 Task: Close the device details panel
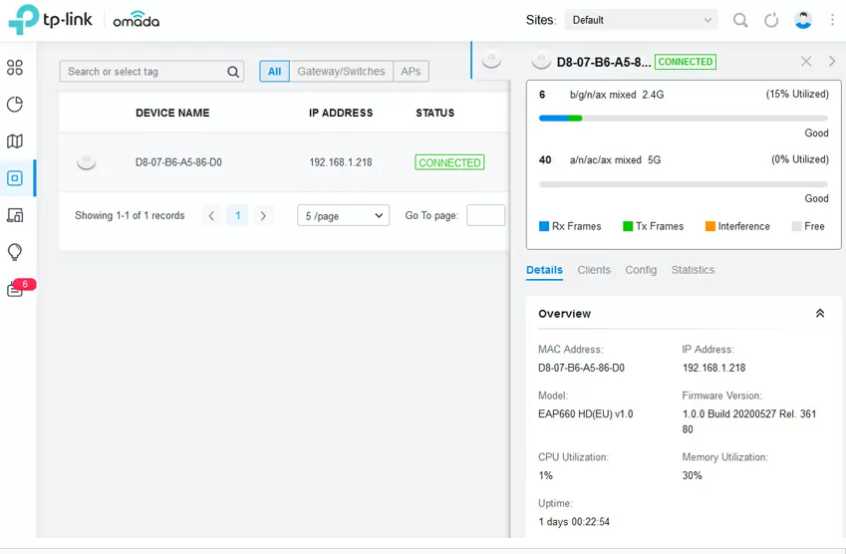point(806,62)
